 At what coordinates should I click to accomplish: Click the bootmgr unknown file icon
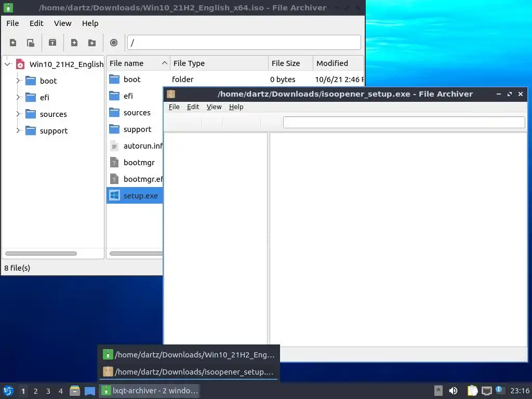(114, 163)
